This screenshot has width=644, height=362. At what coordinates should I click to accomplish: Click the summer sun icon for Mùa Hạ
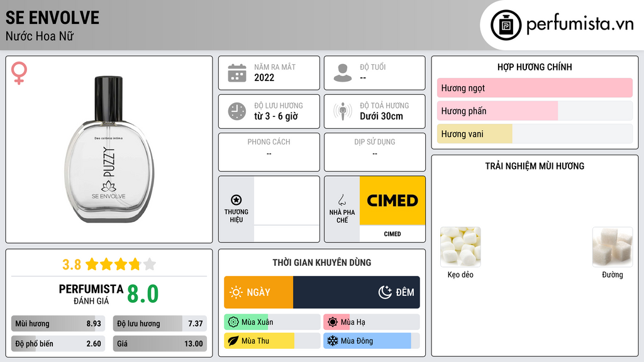pos(333,322)
